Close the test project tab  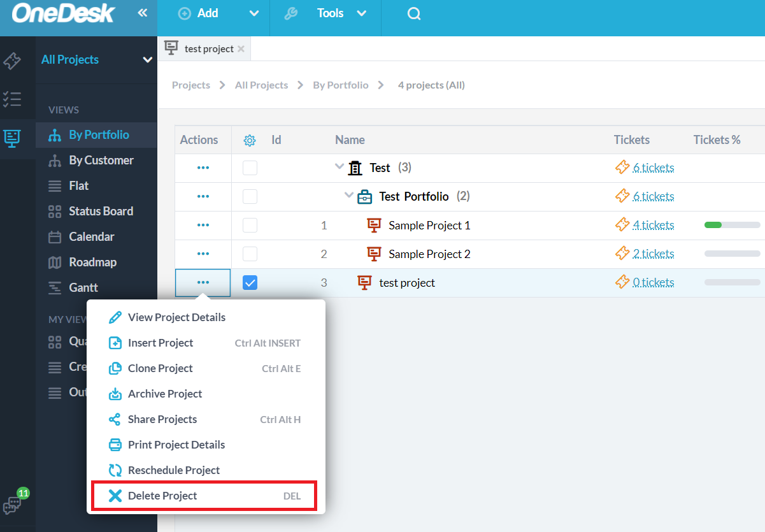241,49
